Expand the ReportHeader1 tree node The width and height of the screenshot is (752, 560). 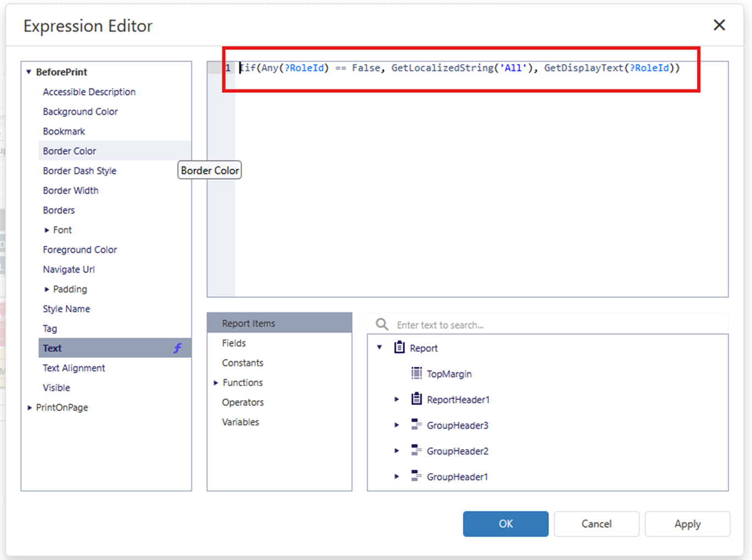(396, 400)
